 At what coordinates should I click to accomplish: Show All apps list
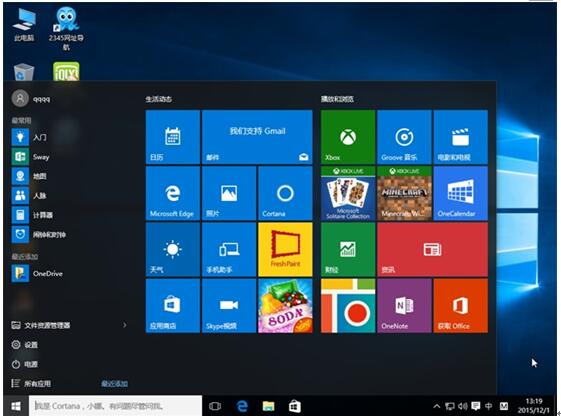[31, 383]
